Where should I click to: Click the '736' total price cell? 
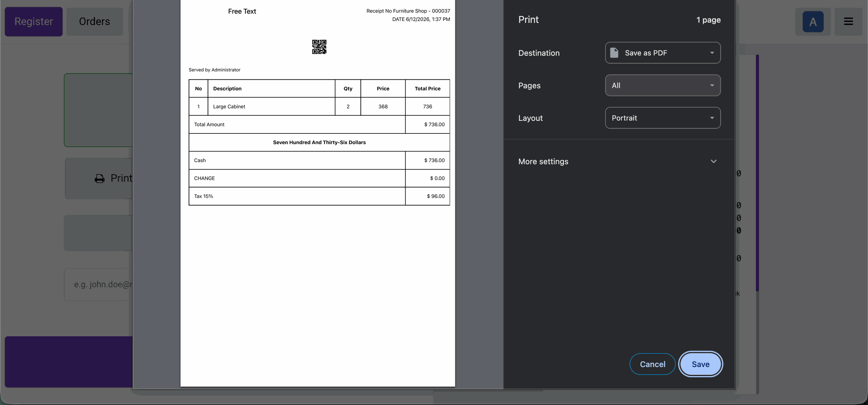[428, 107]
